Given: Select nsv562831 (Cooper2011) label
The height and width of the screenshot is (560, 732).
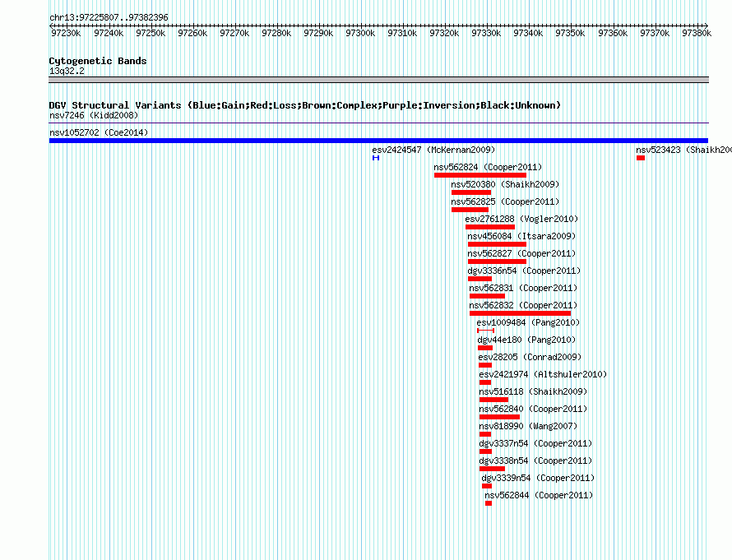Looking at the screenshot, I should coord(523,288).
